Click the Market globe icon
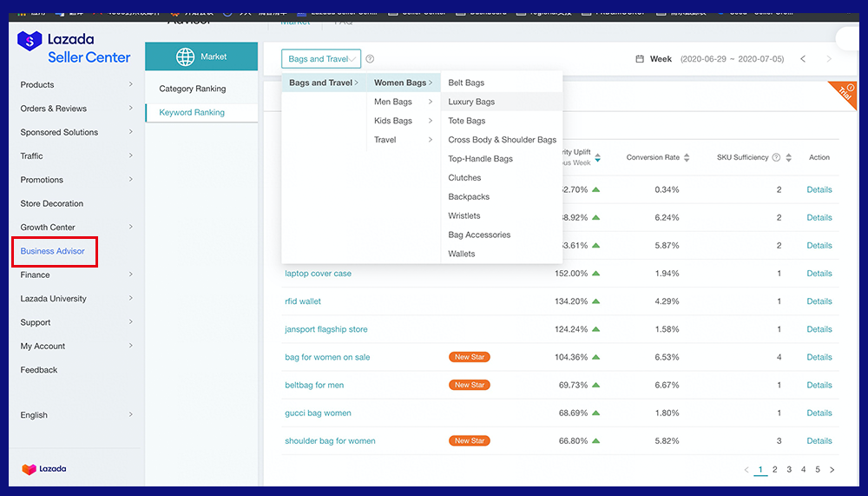Image resolution: width=868 pixels, height=496 pixels. point(185,57)
